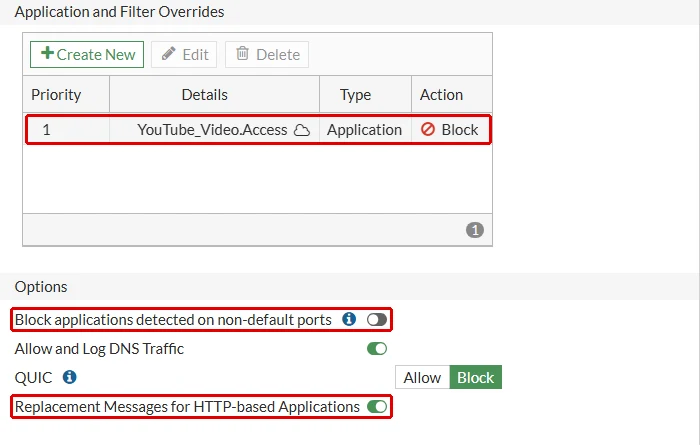700x445 pixels.
Task: Disable Replacement Messages for HTTP-based Applications toggle
Action: (377, 407)
